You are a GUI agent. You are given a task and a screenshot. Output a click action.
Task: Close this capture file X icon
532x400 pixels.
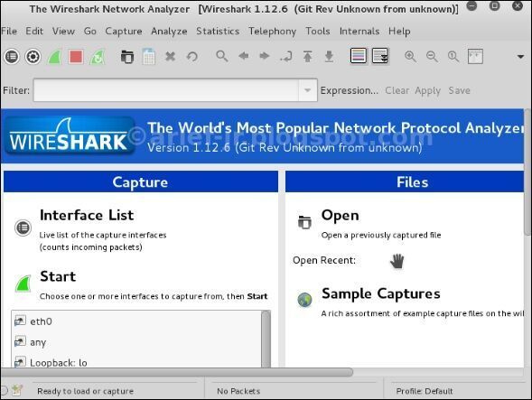coord(171,56)
